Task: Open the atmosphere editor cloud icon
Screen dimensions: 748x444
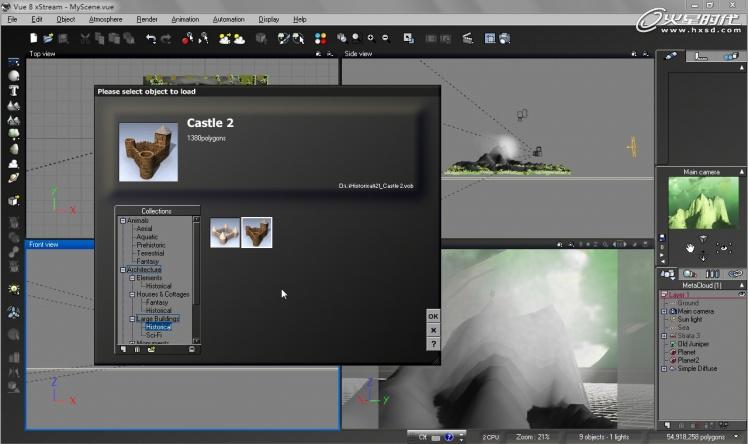Action: coord(239,39)
